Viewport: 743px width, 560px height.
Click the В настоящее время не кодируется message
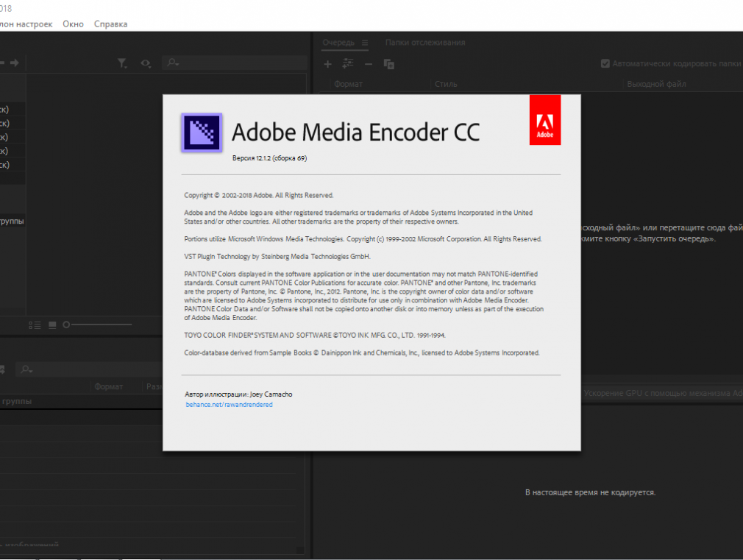pyautogui.click(x=591, y=492)
